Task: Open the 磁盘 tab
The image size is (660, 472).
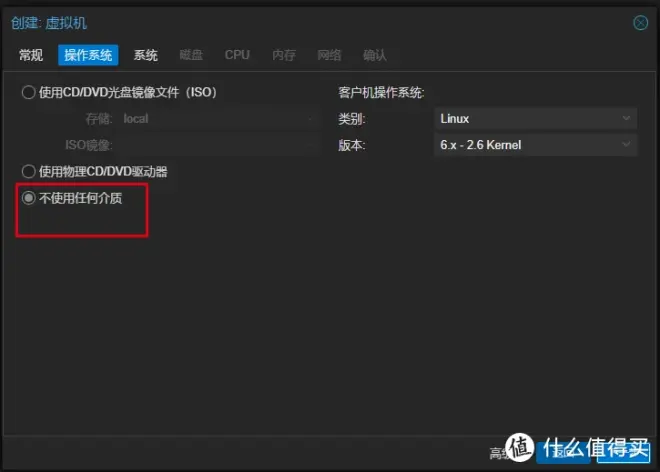Action: tap(191, 55)
